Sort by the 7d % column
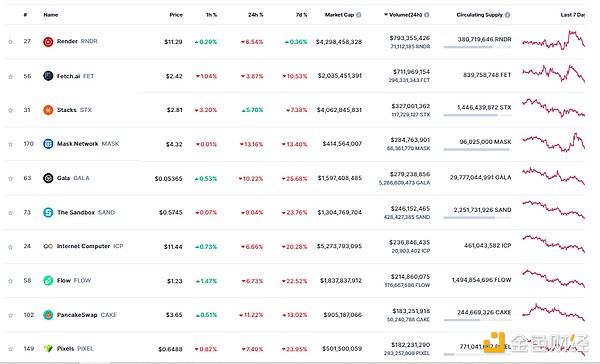600x364 pixels. point(301,15)
